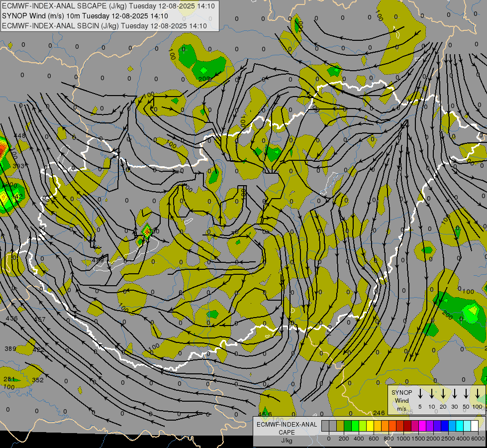Pick the olive swatch in the CAPE legend

tap(340, 426)
